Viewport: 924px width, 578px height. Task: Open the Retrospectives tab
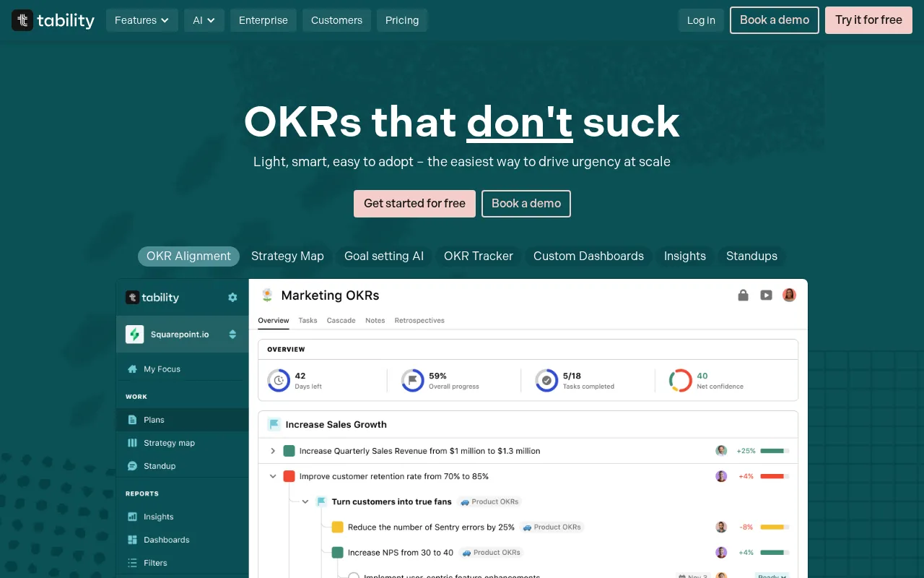coord(419,320)
